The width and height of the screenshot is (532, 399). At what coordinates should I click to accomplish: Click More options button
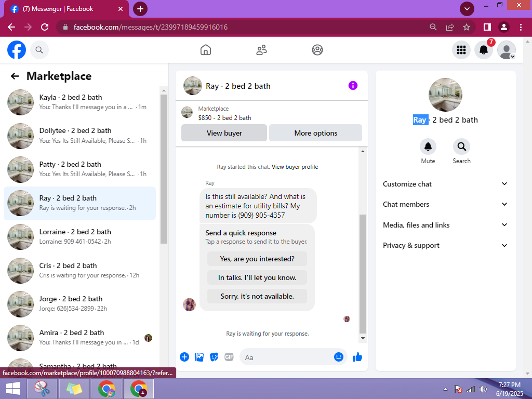pyautogui.click(x=315, y=132)
